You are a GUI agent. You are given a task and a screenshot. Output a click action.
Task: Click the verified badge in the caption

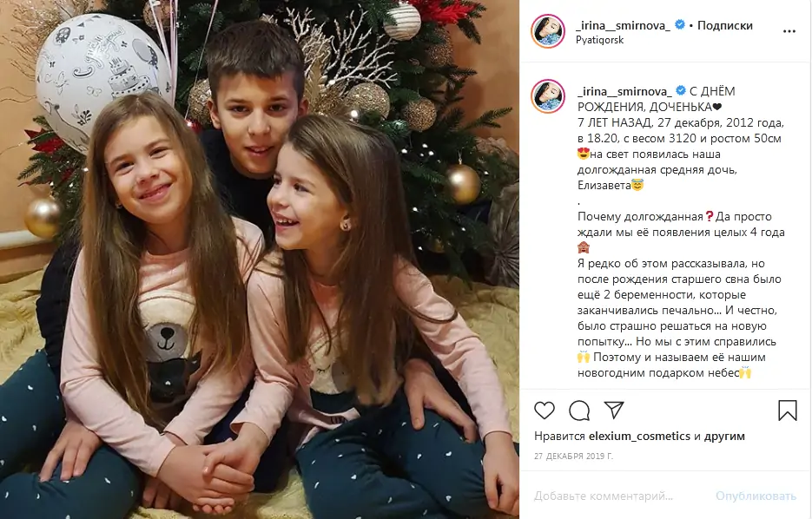(x=680, y=90)
